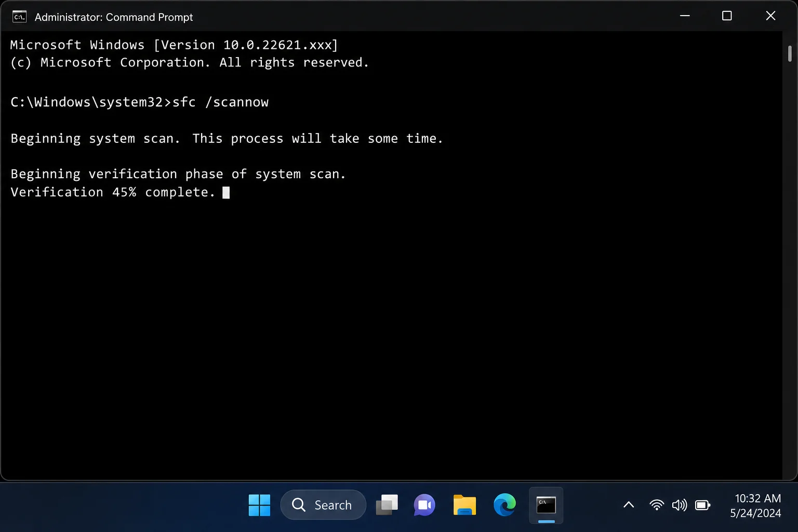Open the Windows Start menu
Viewport: 798px width, 532px height.
tap(259, 505)
